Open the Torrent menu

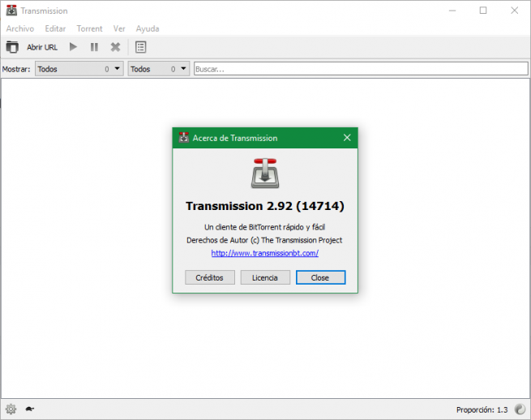tap(89, 28)
